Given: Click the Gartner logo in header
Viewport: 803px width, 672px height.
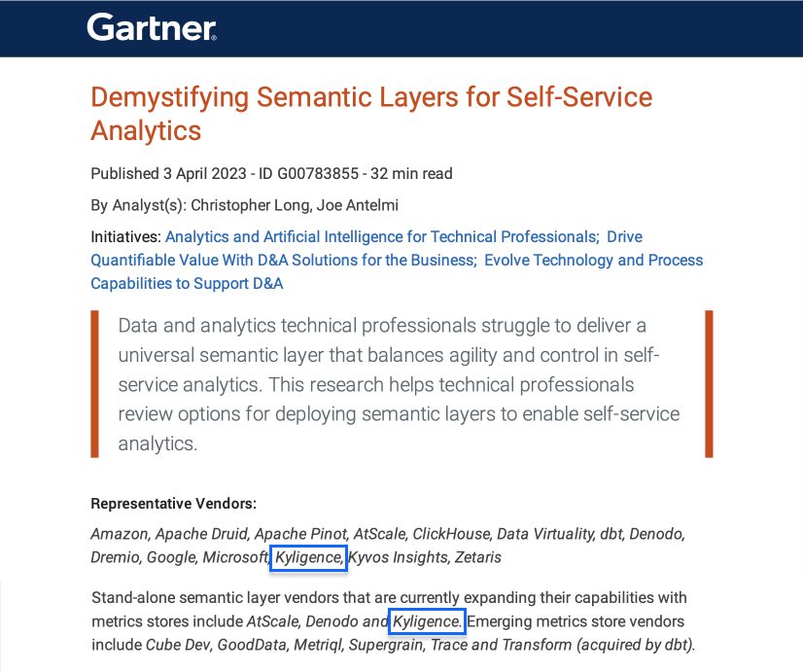Looking at the screenshot, I should [x=152, y=27].
